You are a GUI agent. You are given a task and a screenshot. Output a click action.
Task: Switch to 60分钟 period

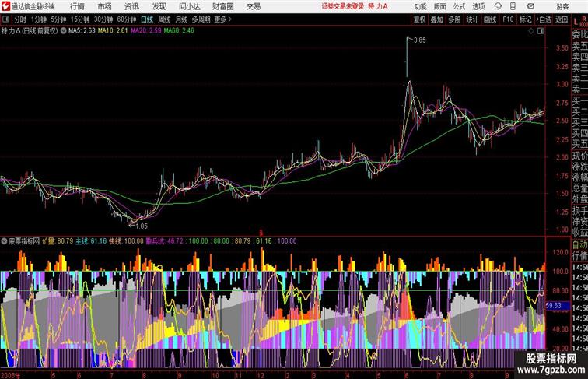click(126, 19)
